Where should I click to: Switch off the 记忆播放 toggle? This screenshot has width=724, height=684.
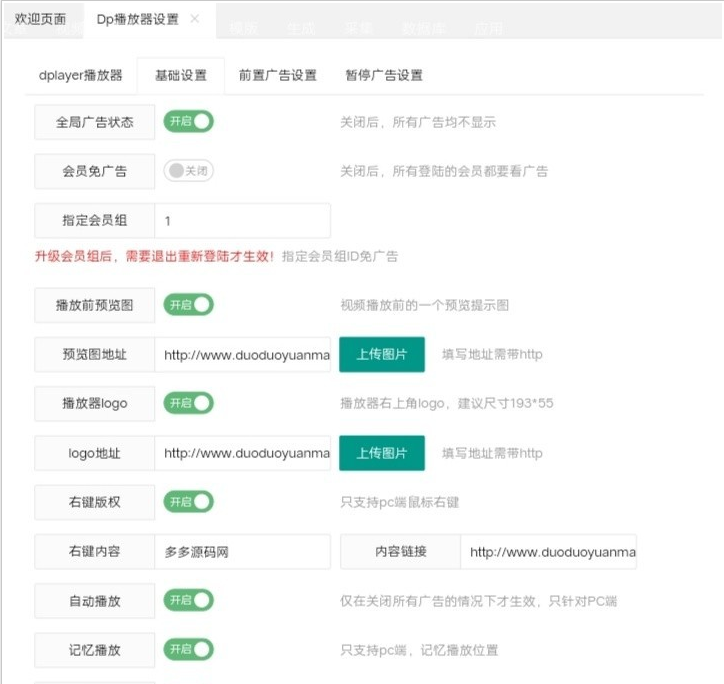point(189,649)
